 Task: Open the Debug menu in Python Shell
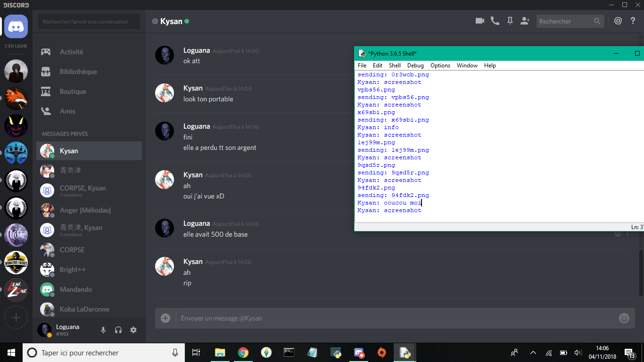click(x=415, y=66)
